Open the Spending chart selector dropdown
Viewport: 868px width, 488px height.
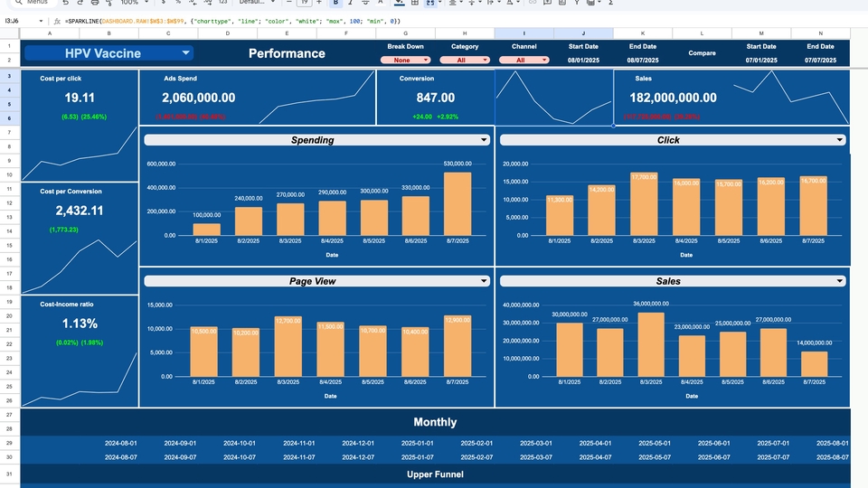(x=485, y=140)
